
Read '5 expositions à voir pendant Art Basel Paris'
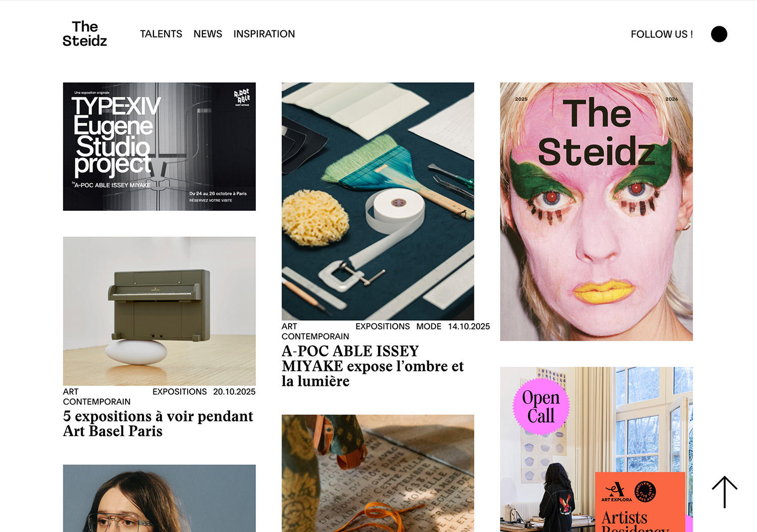pyautogui.click(x=158, y=424)
